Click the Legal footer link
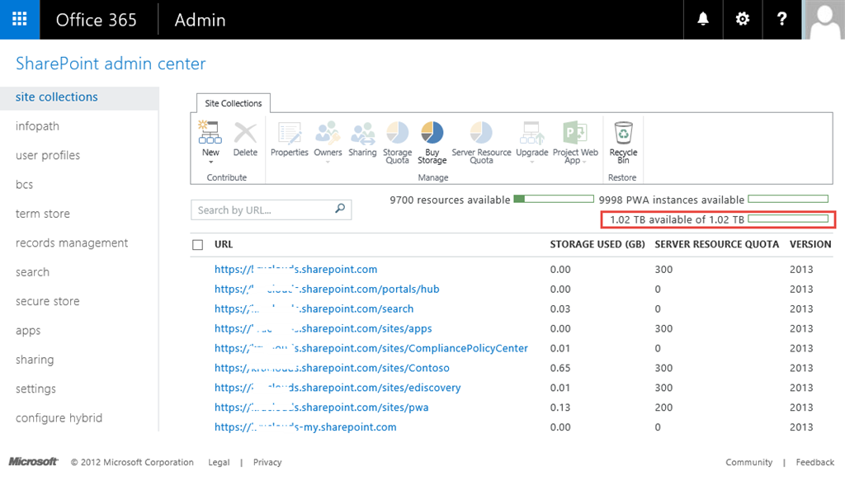 coord(219,462)
